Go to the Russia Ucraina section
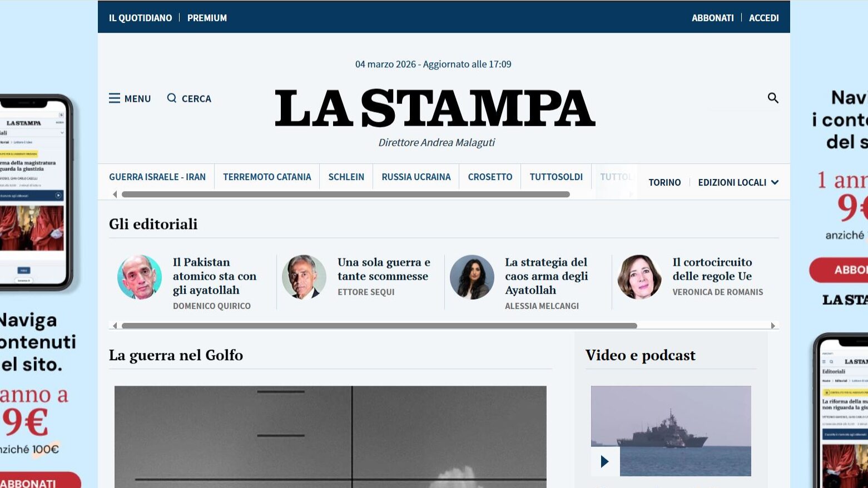The height and width of the screenshot is (488, 868). coord(416,177)
